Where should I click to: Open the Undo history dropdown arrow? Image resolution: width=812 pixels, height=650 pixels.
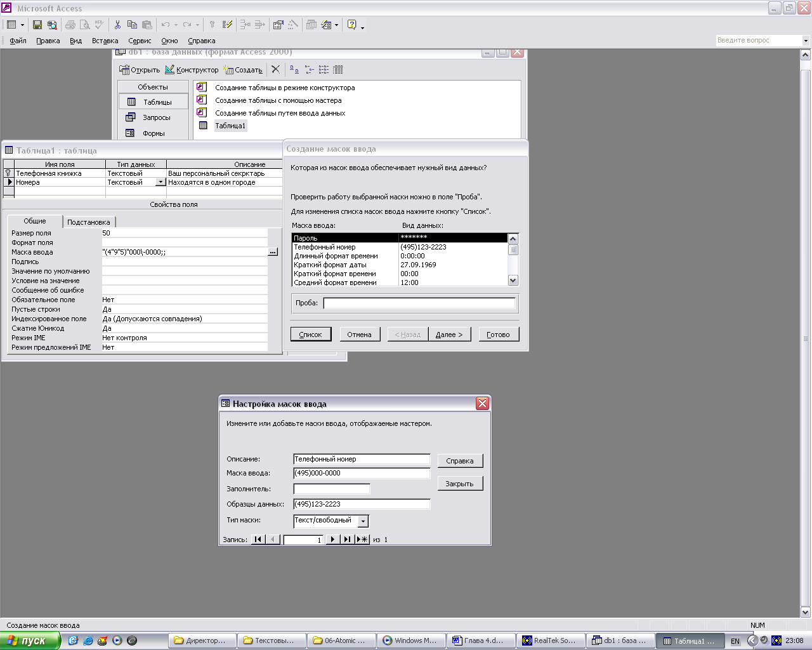[x=176, y=25]
